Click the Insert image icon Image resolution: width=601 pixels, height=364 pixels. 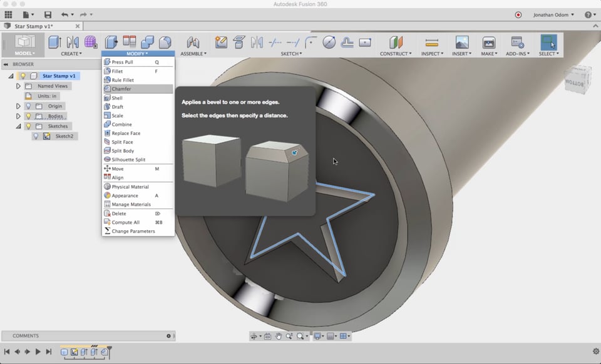pos(461,43)
